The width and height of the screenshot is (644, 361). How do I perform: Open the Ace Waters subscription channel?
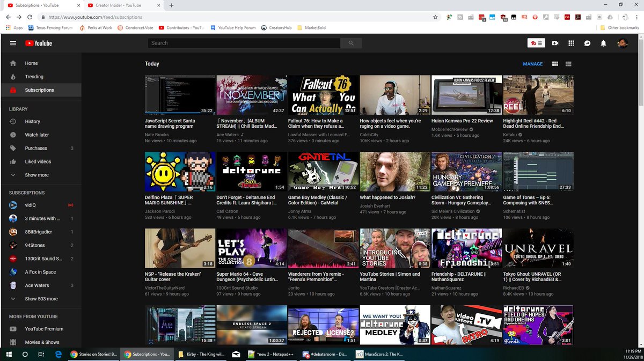(x=41, y=285)
